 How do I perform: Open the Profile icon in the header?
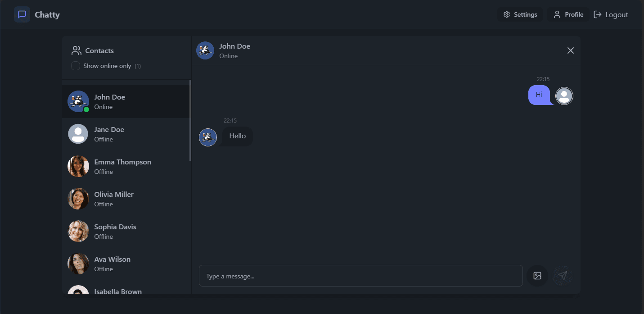pyautogui.click(x=557, y=14)
